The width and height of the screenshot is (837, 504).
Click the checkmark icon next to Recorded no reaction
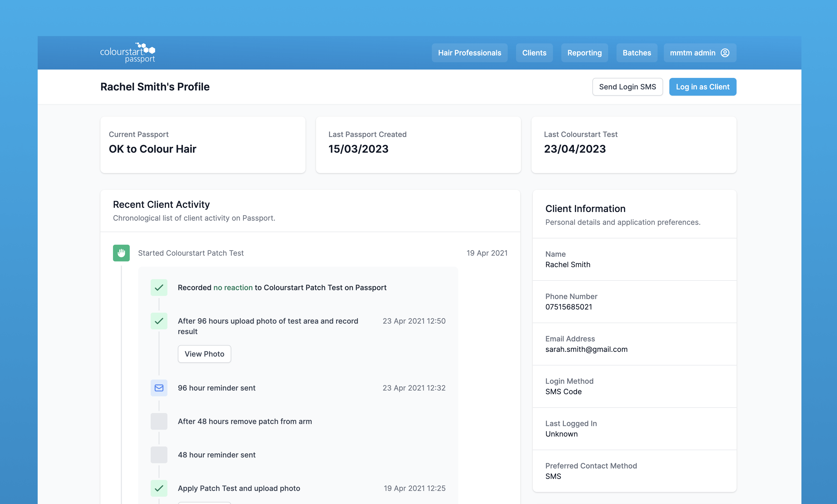tap(159, 288)
